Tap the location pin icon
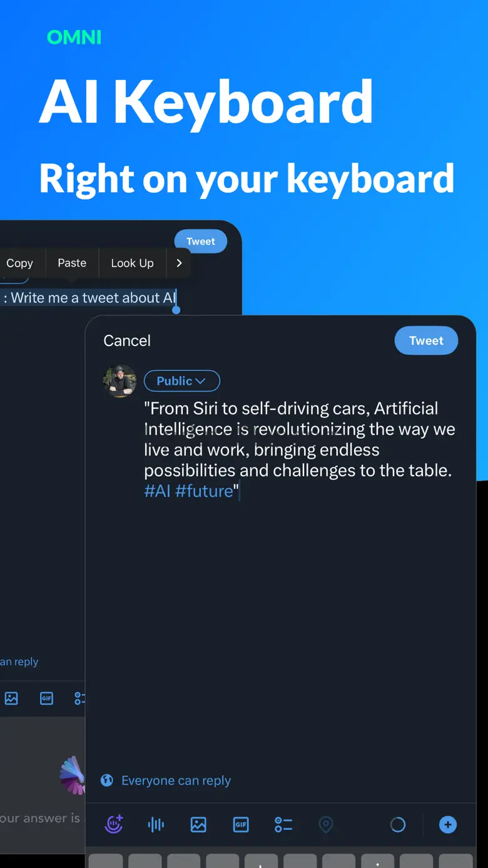Image resolution: width=488 pixels, height=868 pixels. pyautogui.click(x=326, y=825)
